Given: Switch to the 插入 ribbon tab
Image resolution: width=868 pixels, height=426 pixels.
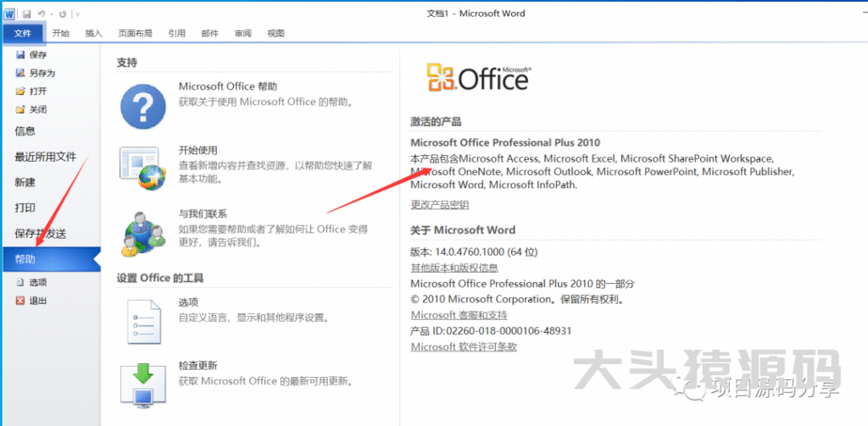Looking at the screenshot, I should tap(93, 33).
